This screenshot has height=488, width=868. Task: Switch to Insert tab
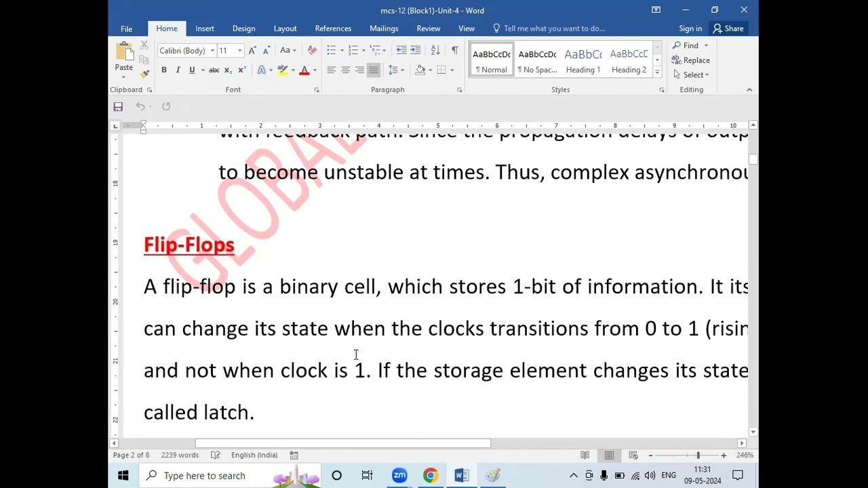click(x=205, y=28)
